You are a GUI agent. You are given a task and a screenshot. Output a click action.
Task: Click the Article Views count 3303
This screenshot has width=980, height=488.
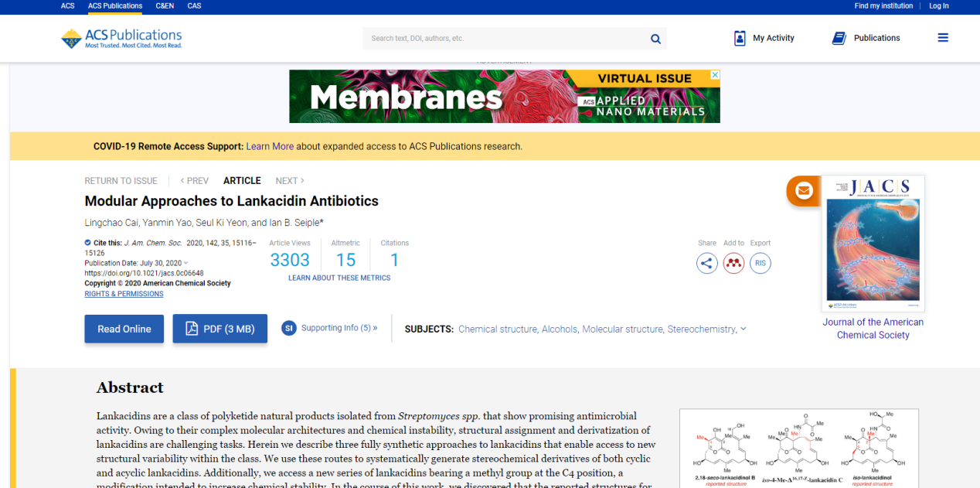point(290,260)
